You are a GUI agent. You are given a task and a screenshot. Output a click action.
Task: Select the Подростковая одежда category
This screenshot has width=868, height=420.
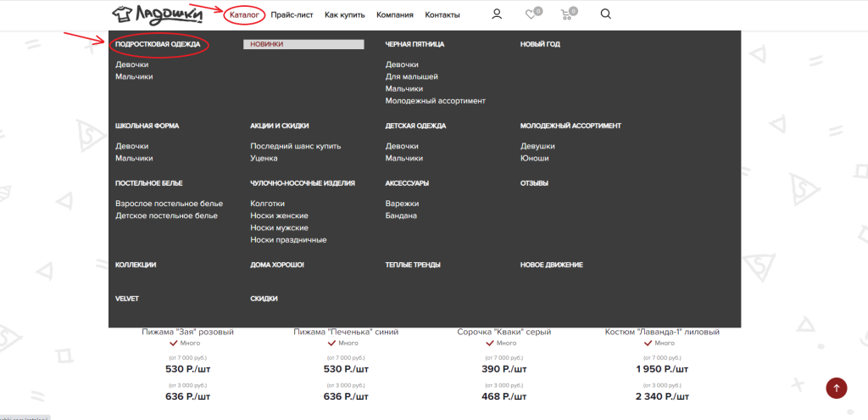click(158, 44)
